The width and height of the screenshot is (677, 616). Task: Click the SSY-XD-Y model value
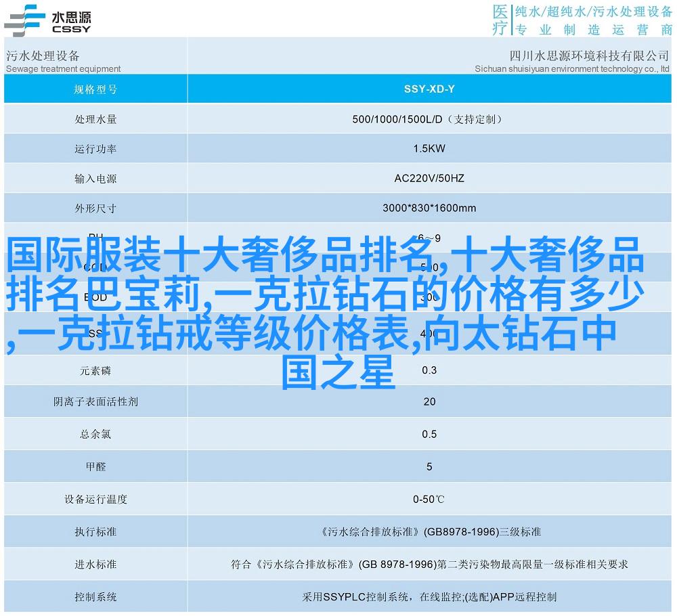[429, 89]
